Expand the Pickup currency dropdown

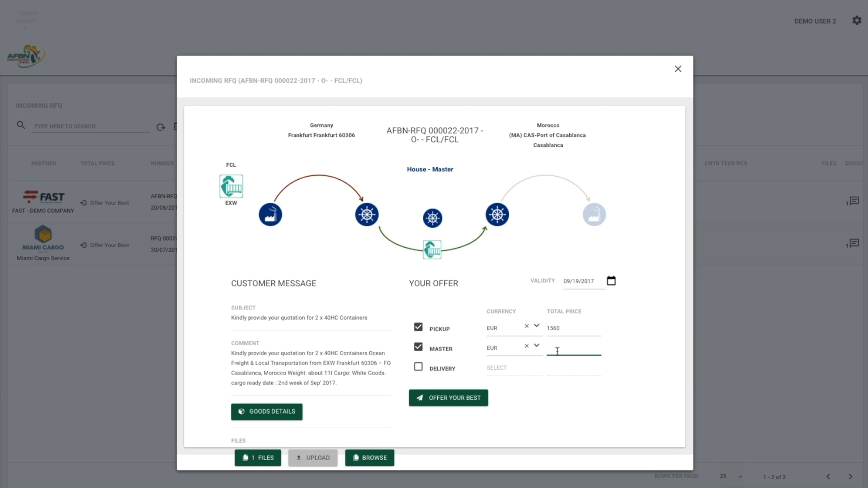point(537,326)
